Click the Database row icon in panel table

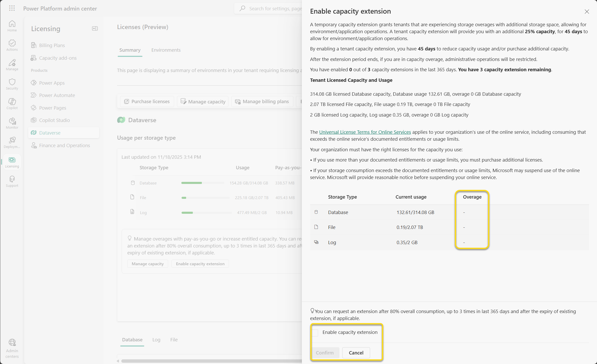316,212
